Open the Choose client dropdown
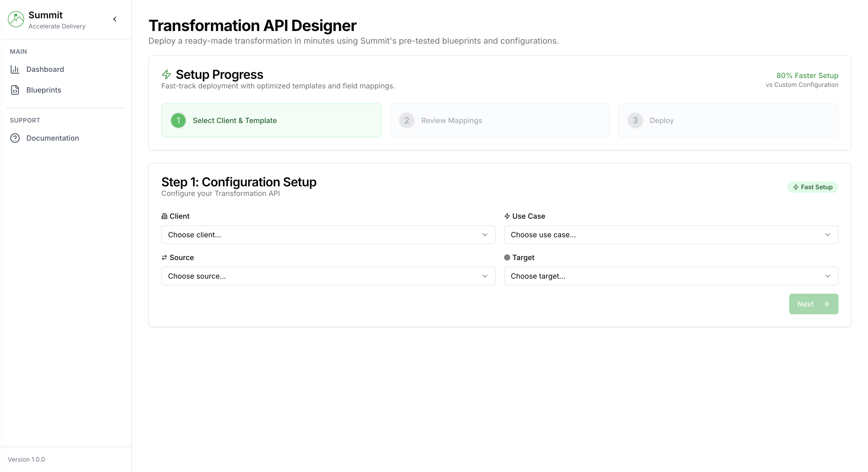Viewport: 868px width, 472px height. (328, 235)
